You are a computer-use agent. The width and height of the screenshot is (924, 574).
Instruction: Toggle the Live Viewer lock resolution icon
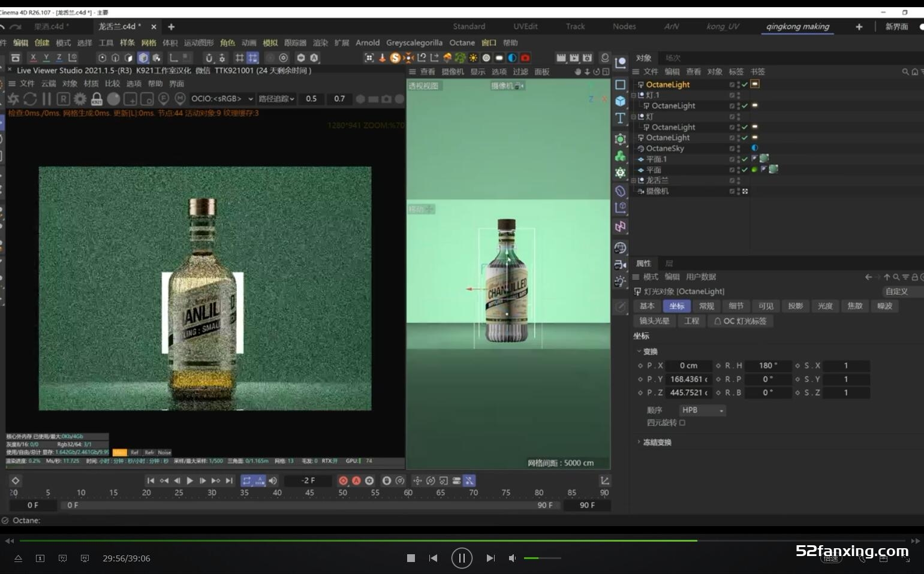click(x=97, y=99)
